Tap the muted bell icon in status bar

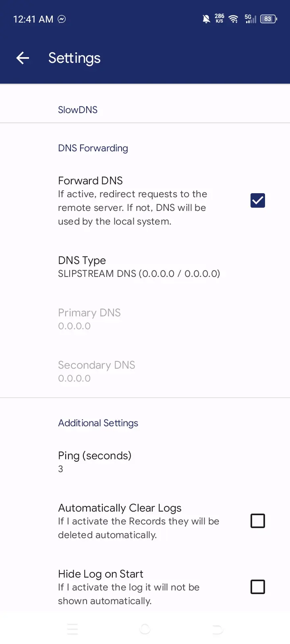pos(206,19)
